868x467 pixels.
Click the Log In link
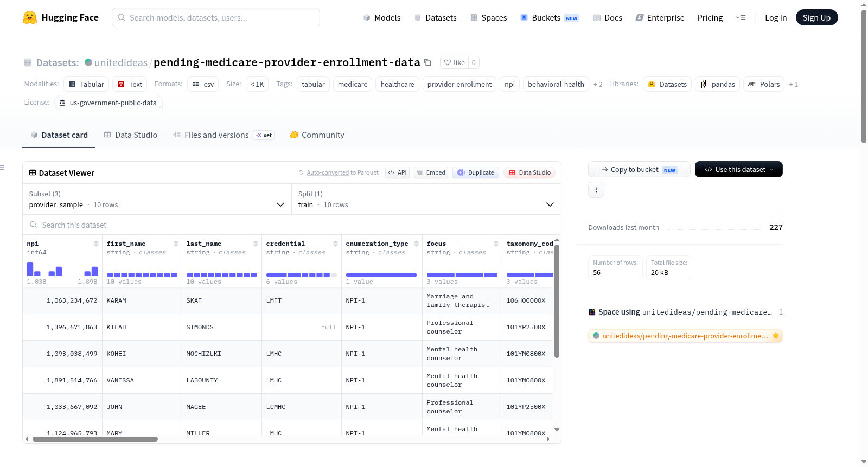776,17
